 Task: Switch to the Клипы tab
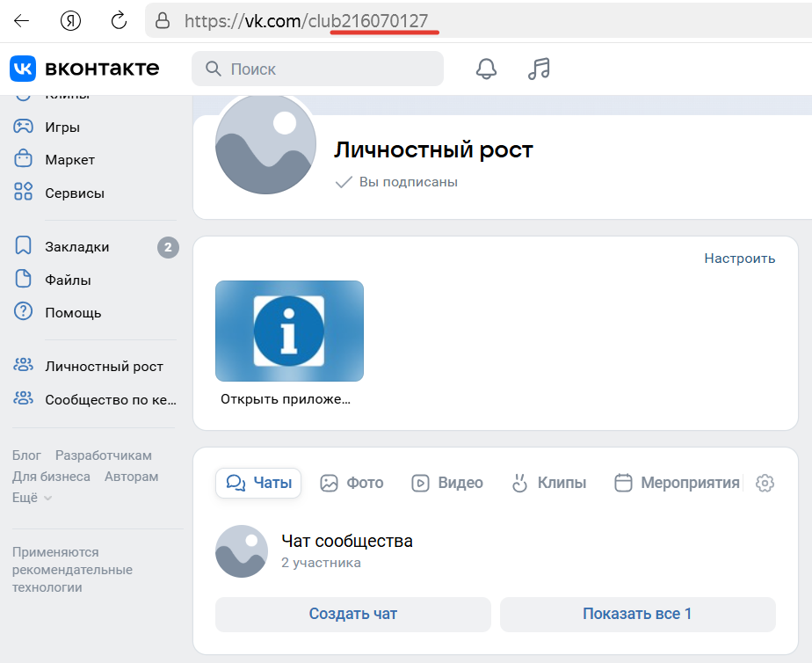(549, 483)
